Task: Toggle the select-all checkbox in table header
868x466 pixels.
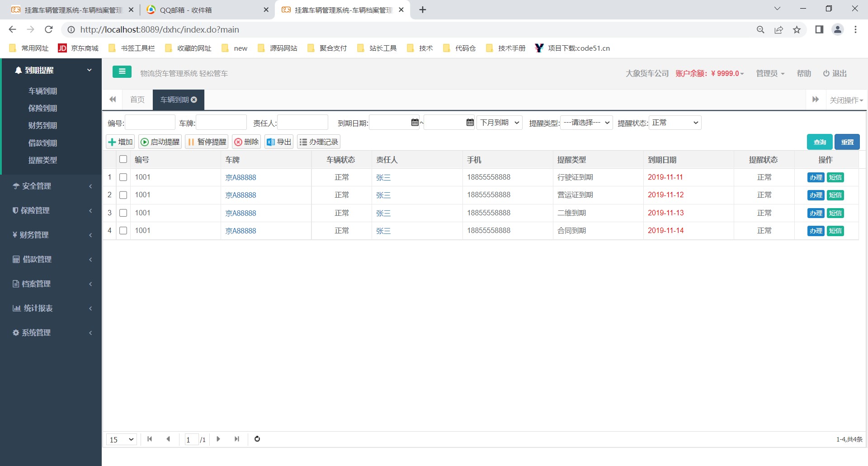Action: pos(123,159)
